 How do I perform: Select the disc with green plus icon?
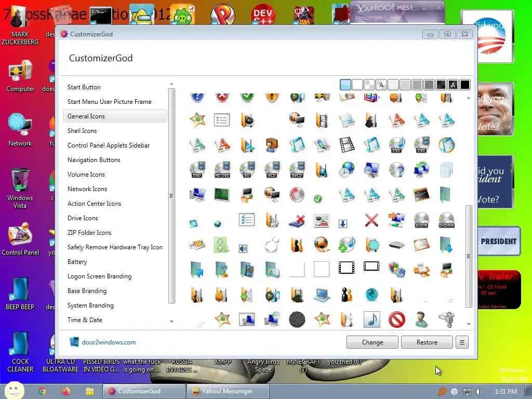[347, 245]
